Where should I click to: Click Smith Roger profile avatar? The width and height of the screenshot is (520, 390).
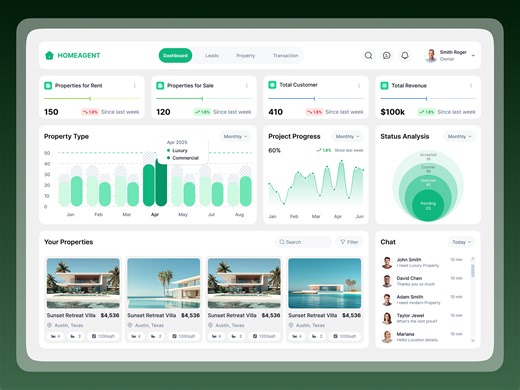(x=431, y=55)
